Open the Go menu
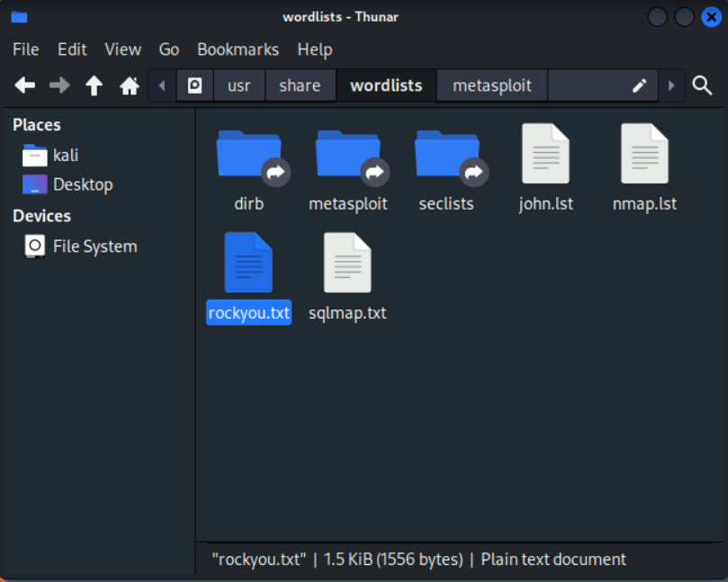Screen dimensions: 728x582 click(169, 49)
